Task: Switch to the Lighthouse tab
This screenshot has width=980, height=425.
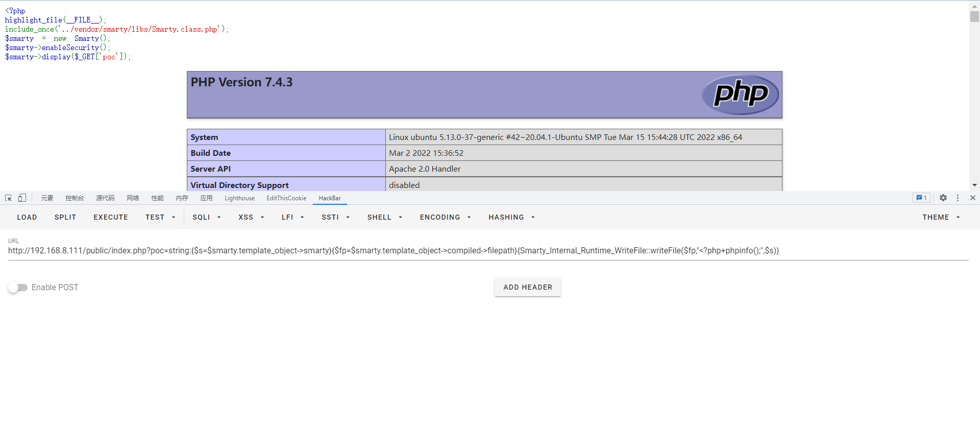Action: [239, 198]
